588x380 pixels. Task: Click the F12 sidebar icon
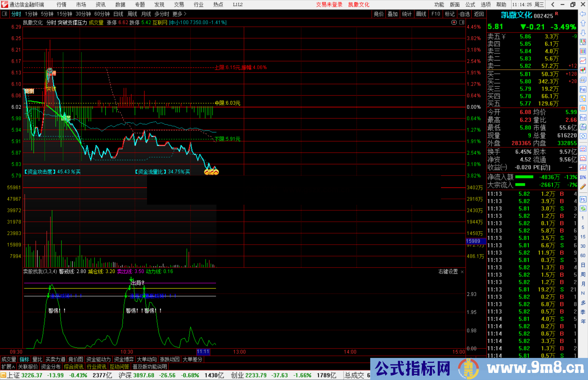coord(583,118)
